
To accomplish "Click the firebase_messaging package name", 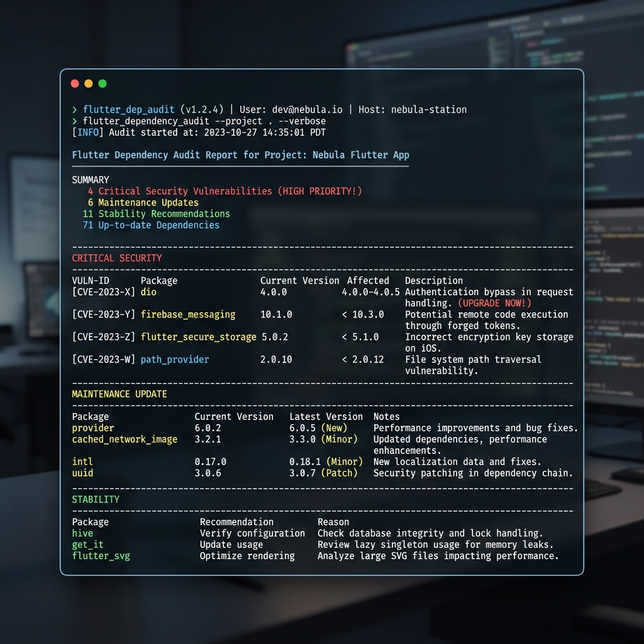I will [x=188, y=314].
